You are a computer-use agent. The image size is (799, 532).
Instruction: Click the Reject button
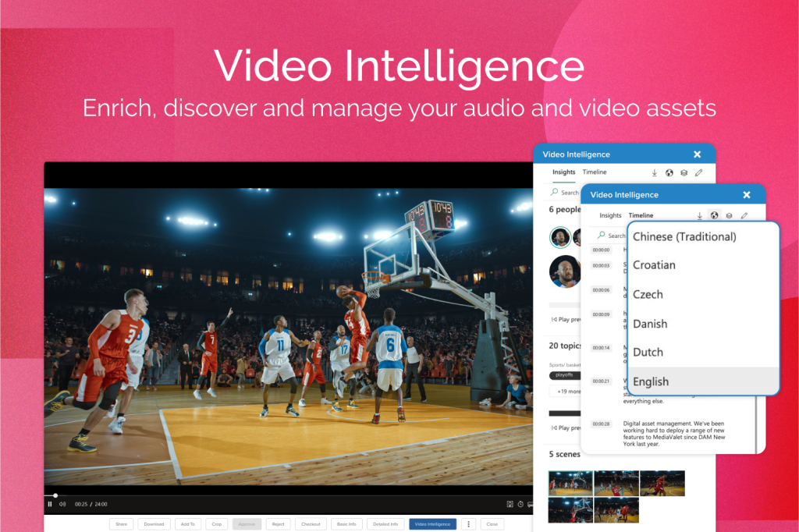(279, 524)
